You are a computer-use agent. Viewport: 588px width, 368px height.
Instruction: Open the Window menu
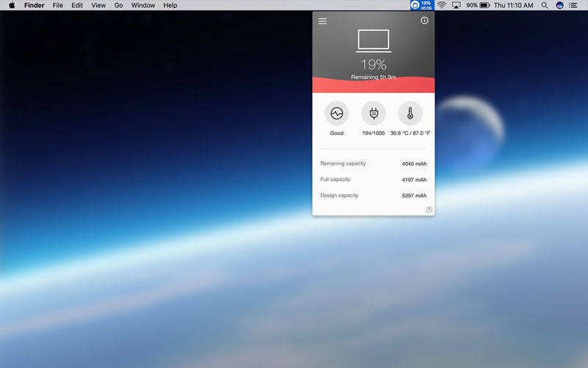[143, 5]
